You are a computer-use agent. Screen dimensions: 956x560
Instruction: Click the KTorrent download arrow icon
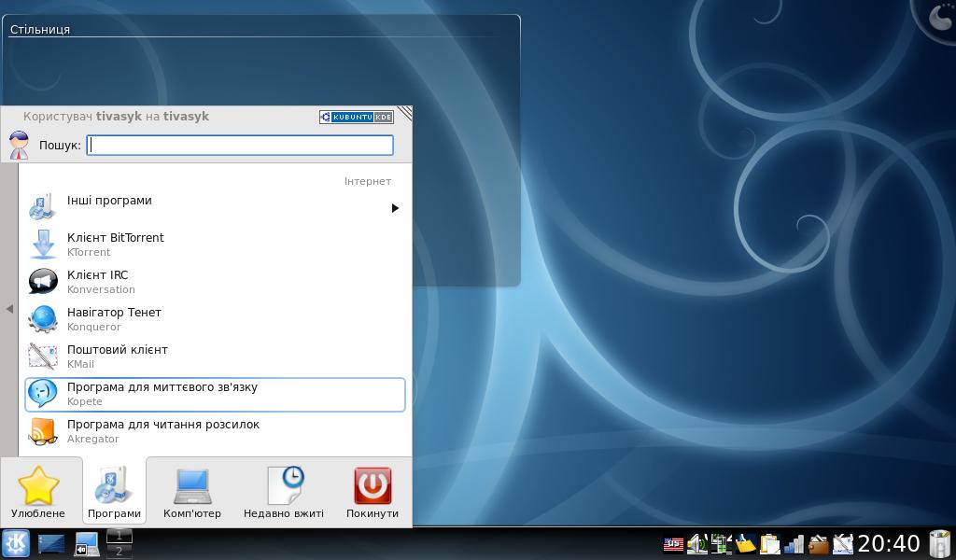coord(43,244)
